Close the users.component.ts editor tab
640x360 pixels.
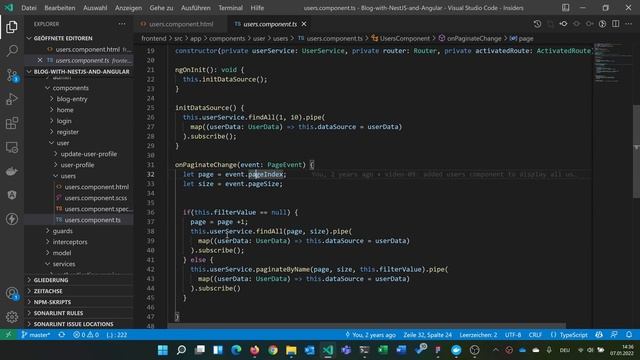tap(304, 24)
